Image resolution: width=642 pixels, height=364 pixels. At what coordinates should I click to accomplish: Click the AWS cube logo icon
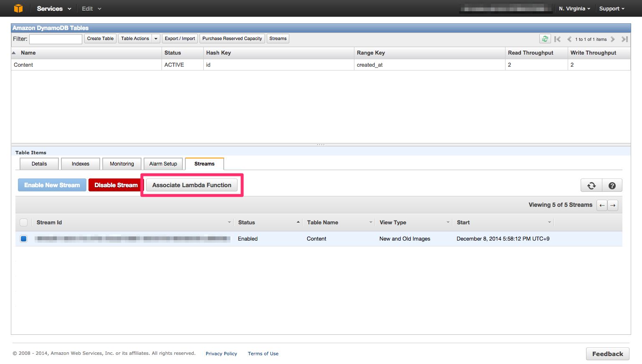coord(18,8)
